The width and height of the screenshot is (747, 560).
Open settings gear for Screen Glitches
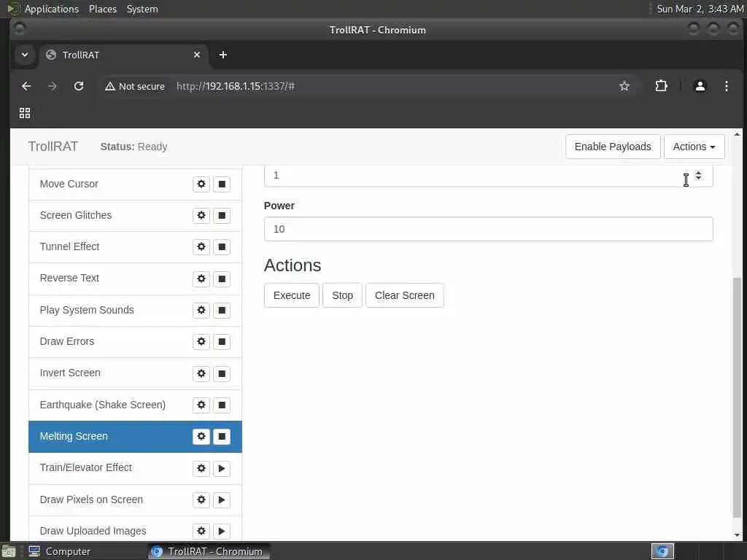[201, 215]
